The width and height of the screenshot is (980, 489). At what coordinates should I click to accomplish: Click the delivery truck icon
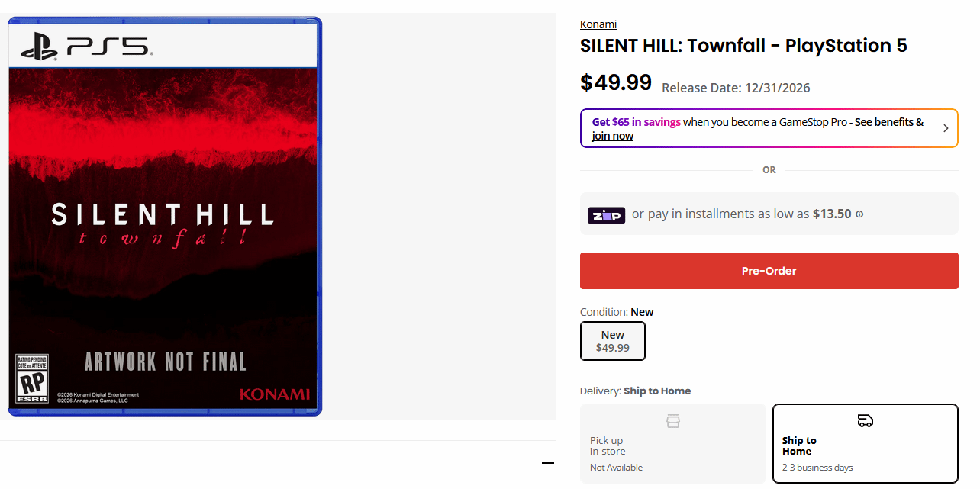(x=865, y=421)
